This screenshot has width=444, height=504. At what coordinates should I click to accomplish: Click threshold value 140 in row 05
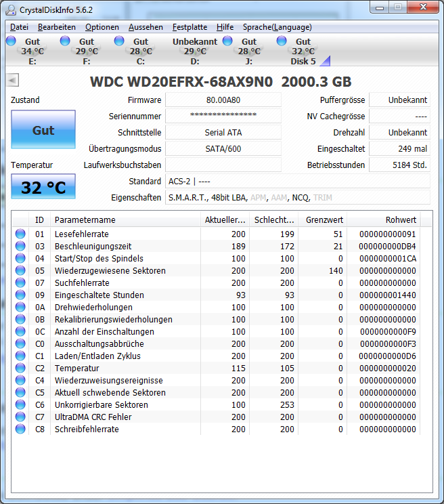pos(336,271)
